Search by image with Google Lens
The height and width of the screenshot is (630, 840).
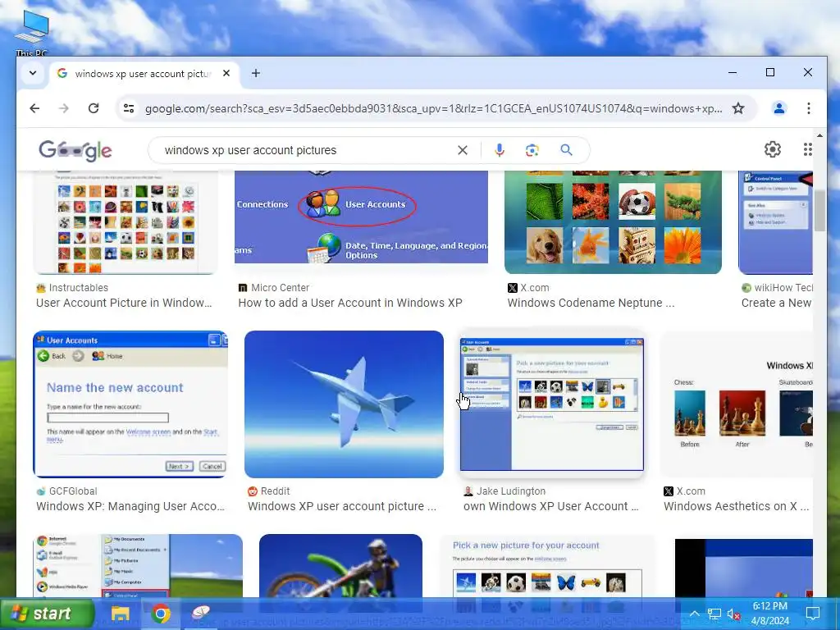[532, 150]
